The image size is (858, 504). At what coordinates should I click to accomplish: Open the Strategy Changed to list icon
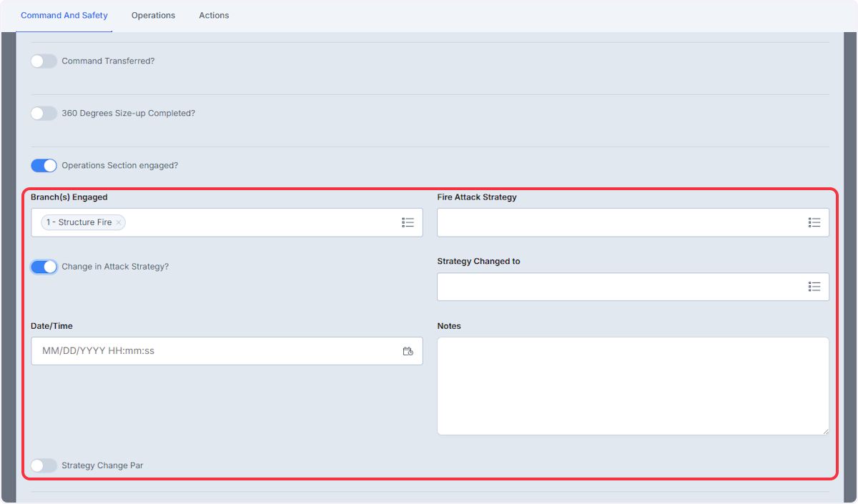pos(814,287)
